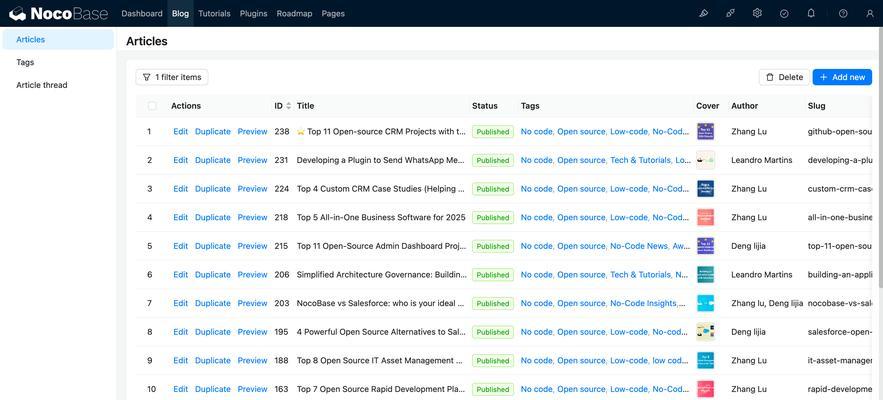Click author Leandro Martins in row 2
The height and width of the screenshot is (400, 883).
coord(761,161)
